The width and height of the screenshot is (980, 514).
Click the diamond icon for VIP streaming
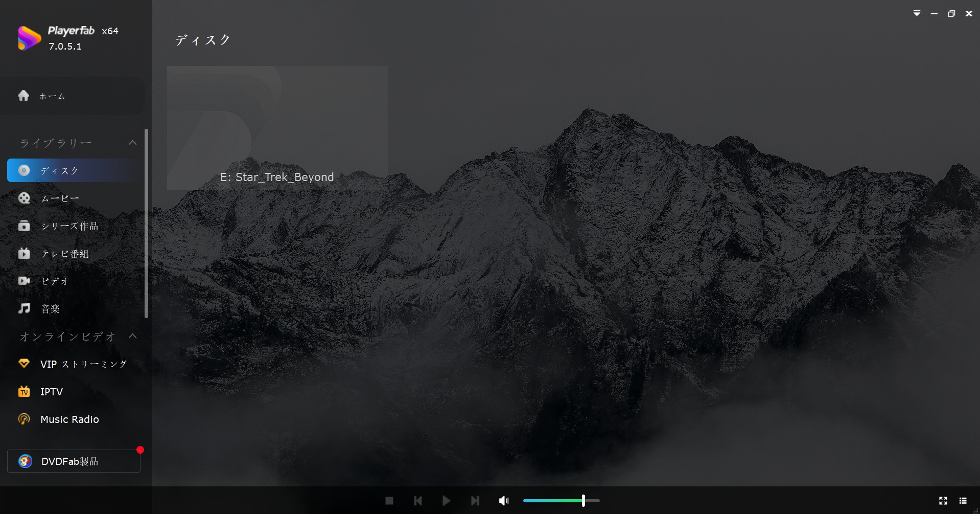tap(24, 364)
